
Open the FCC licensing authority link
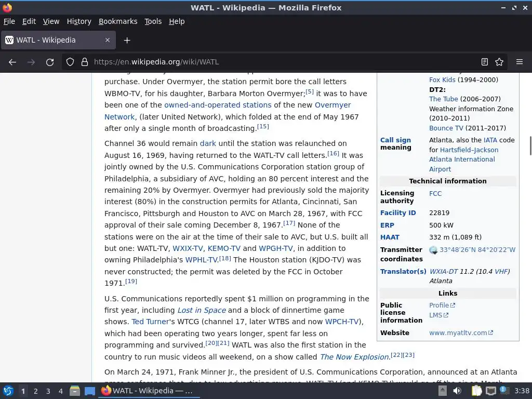coord(435,194)
